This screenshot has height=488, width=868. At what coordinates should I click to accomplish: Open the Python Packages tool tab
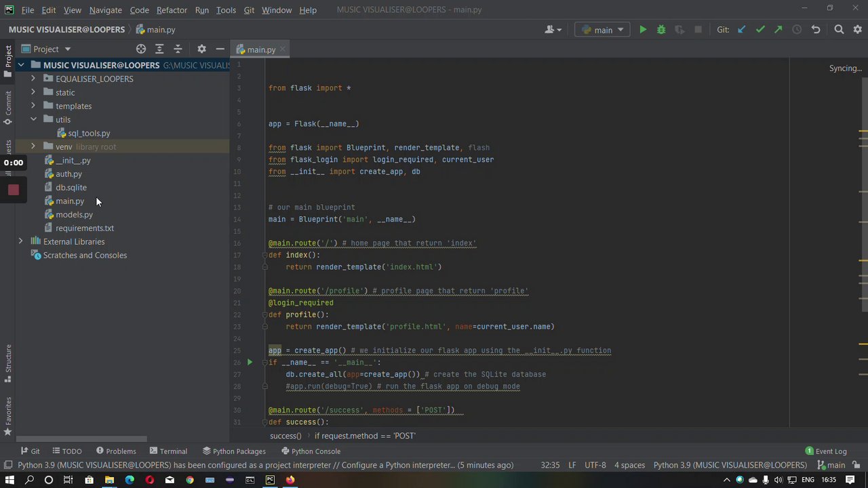(234, 451)
